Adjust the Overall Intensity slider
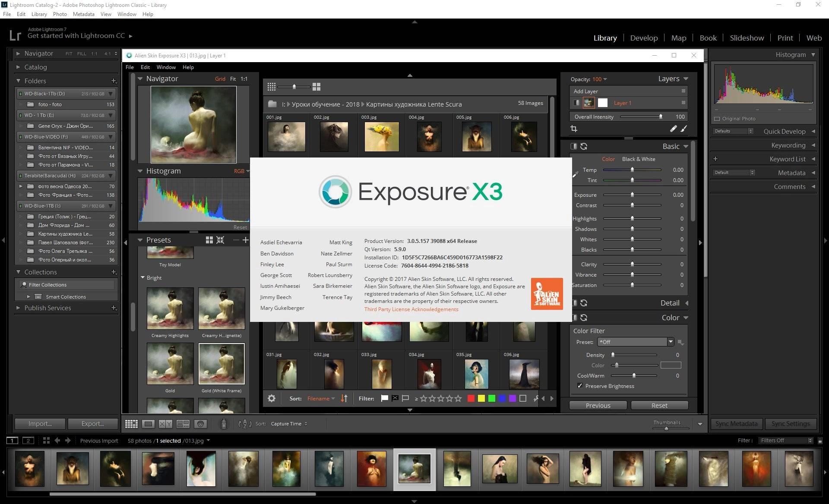 coord(641,117)
